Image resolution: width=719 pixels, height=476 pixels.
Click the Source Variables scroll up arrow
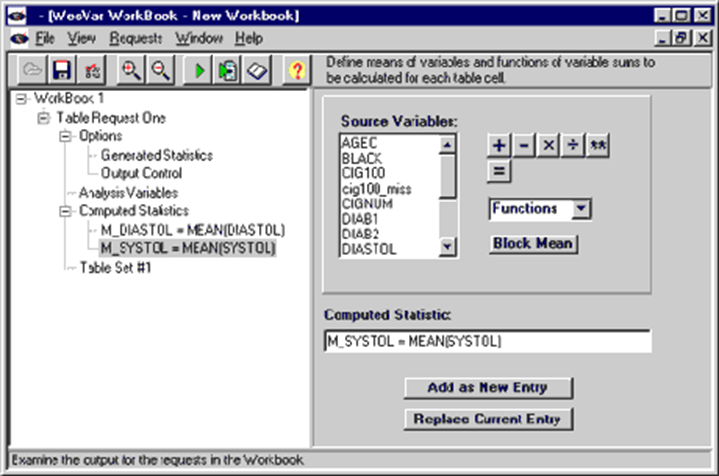(447, 145)
